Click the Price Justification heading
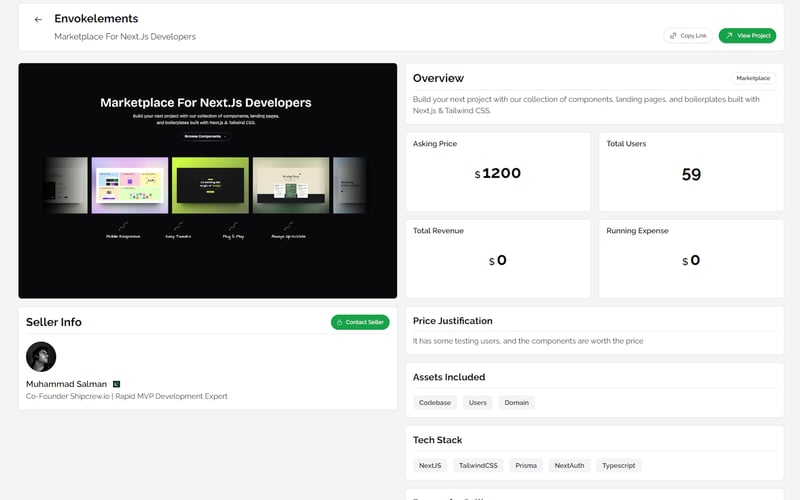This screenshot has height=500, width=800. point(453,321)
